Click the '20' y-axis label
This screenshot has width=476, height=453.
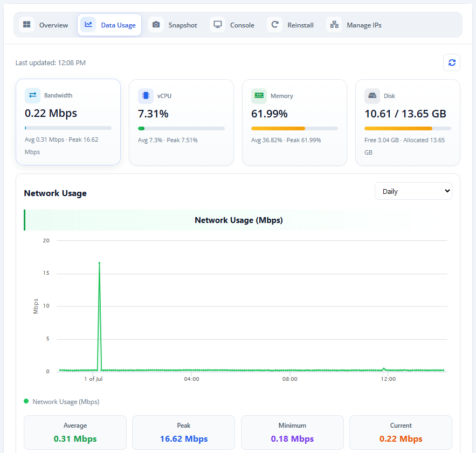click(x=46, y=241)
